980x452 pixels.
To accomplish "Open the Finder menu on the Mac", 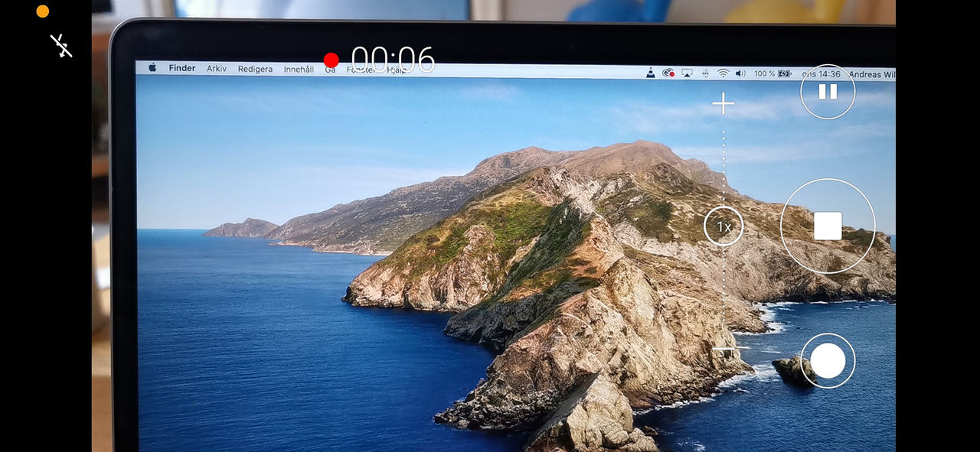I will (x=182, y=68).
